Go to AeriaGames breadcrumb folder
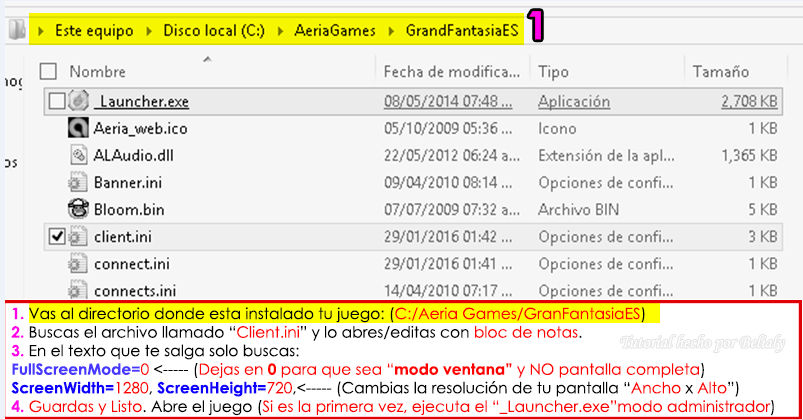803x419 pixels. click(x=335, y=31)
